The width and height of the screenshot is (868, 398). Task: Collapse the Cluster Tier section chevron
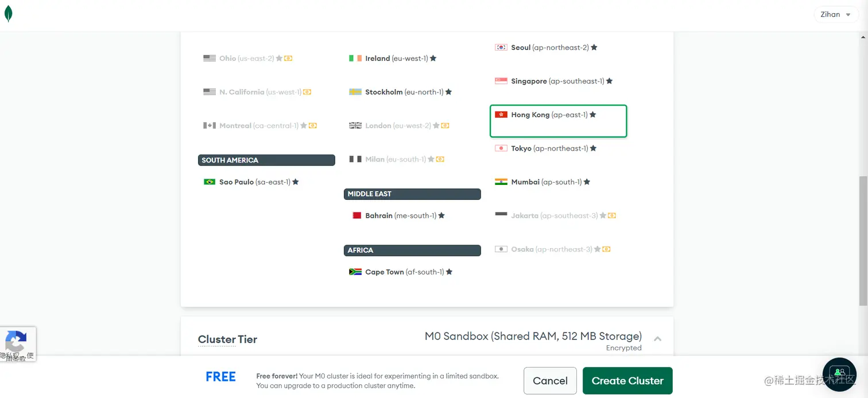(658, 339)
